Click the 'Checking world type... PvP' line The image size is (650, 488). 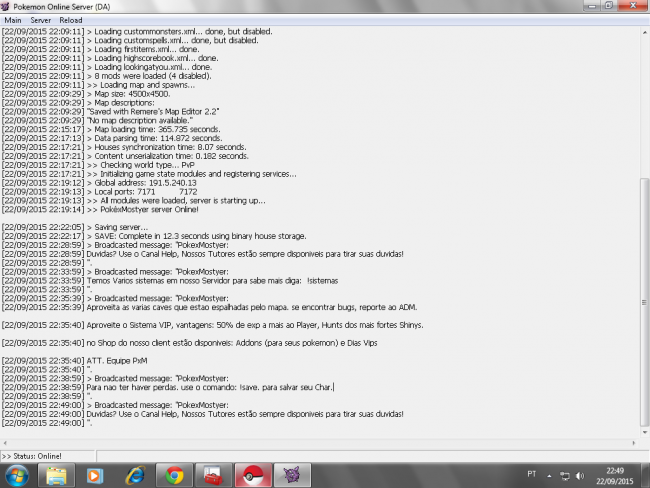pyautogui.click(x=98, y=165)
